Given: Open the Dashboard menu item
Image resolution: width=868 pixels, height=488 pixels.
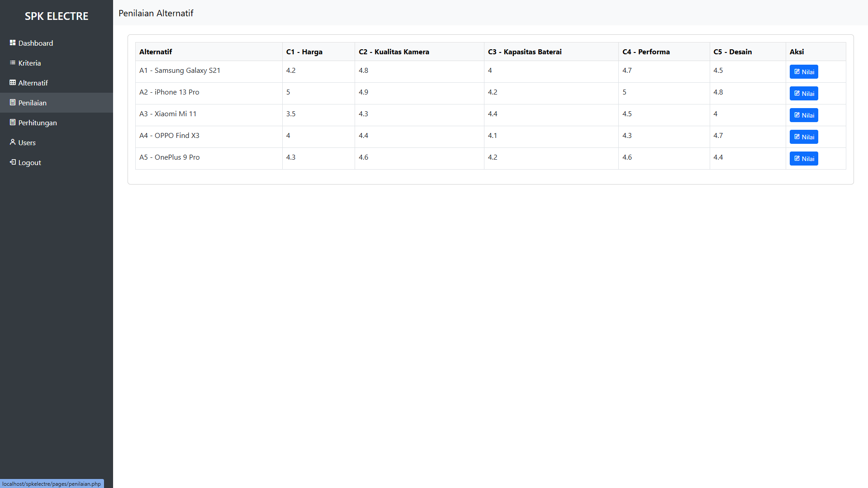Looking at the screenshot, I should click(x=57, y=43).
